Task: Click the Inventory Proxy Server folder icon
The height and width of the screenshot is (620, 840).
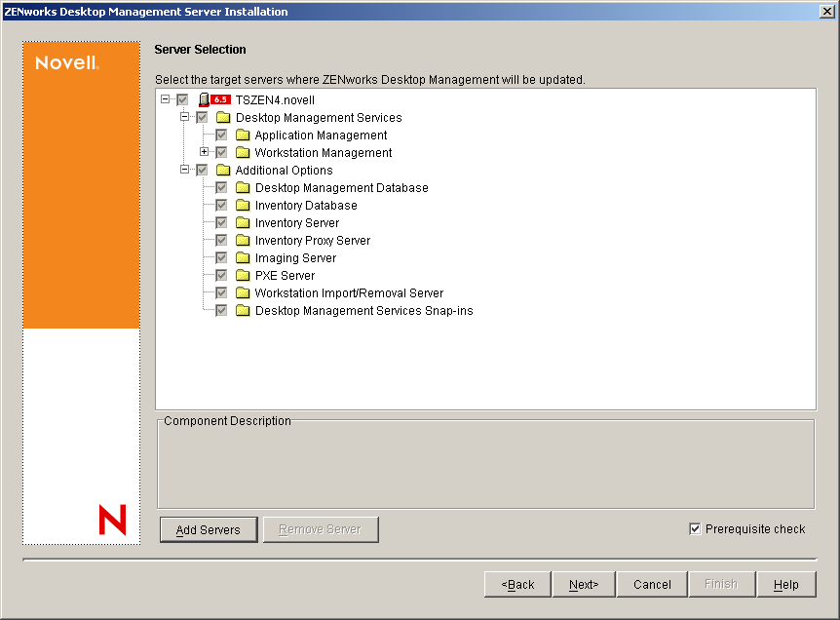Action: pos(243,241)
